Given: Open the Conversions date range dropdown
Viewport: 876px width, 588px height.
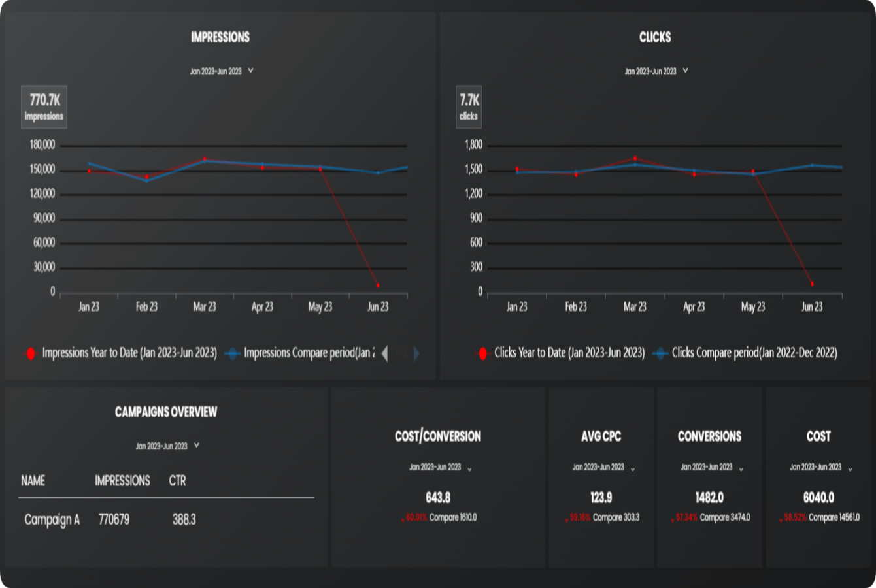Looking at the screenshot, I should [712, 468].
